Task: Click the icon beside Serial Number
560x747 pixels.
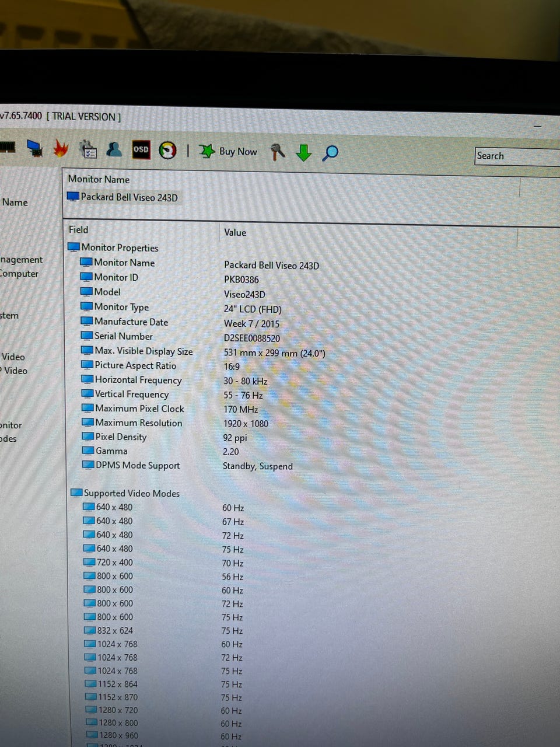Action: click(x=87, y=336)
